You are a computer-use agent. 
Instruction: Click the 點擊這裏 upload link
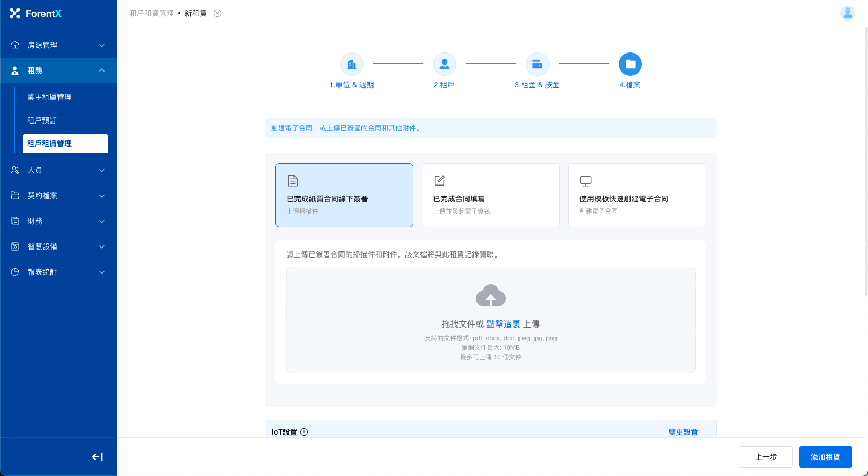tap(503, 324)
